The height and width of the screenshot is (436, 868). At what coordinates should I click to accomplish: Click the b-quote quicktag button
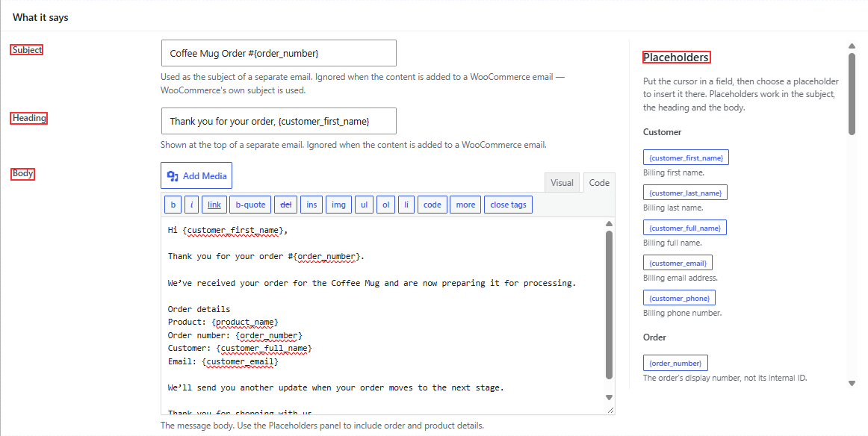tap(251, 205)
